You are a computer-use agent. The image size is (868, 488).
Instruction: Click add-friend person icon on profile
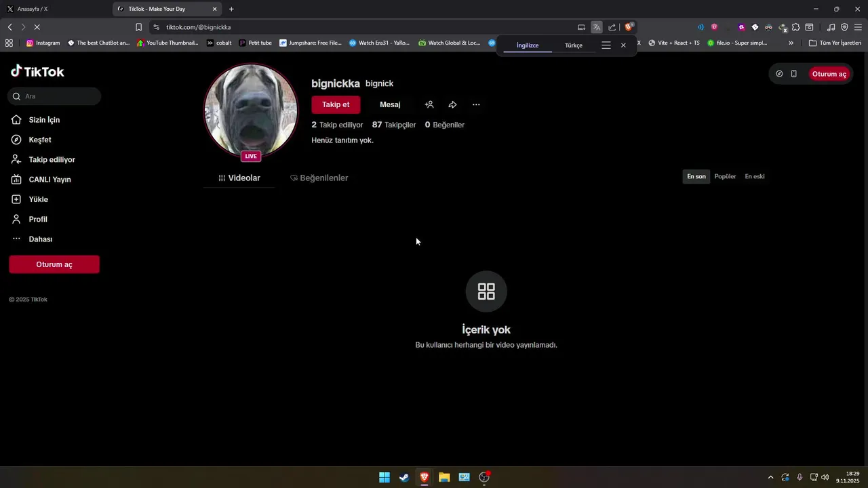click(429, 104)
